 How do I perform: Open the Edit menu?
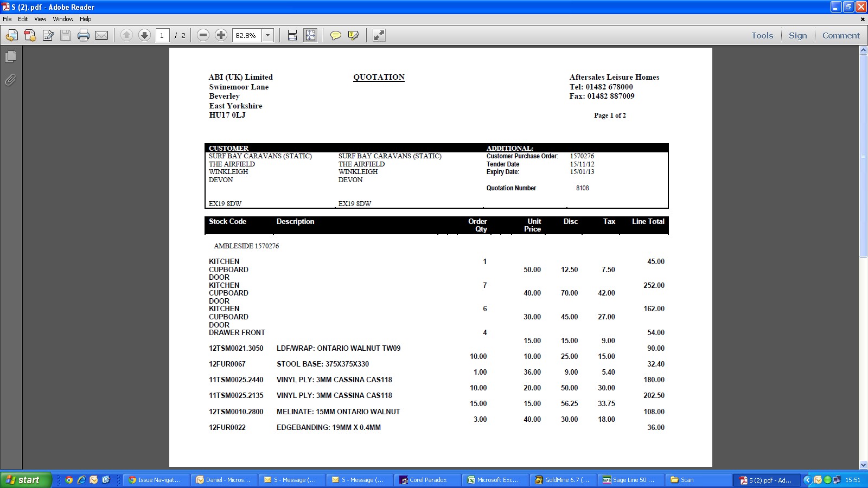coord(23,19)
